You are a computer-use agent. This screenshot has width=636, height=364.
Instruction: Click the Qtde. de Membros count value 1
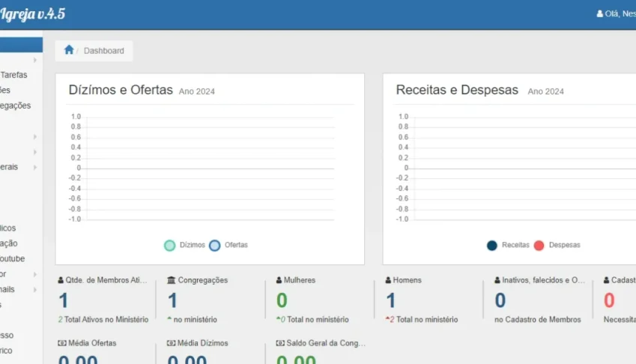pyautogui.click(x=63, y=301)
